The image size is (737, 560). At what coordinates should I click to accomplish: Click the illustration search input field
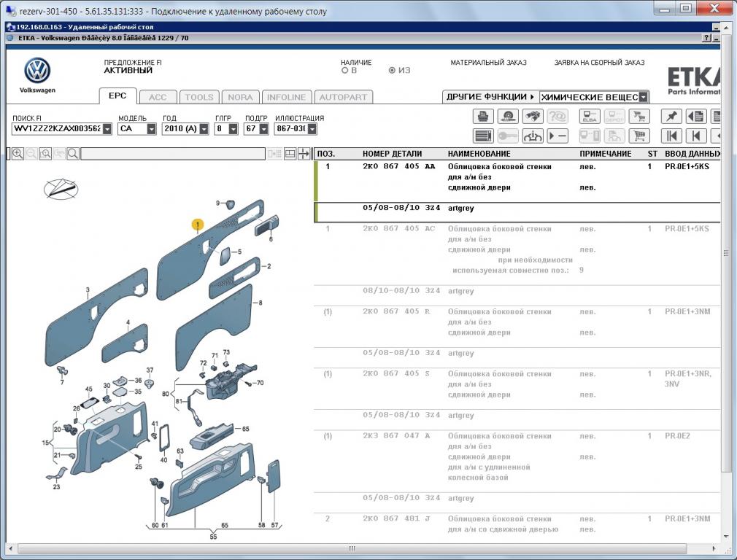173,154
